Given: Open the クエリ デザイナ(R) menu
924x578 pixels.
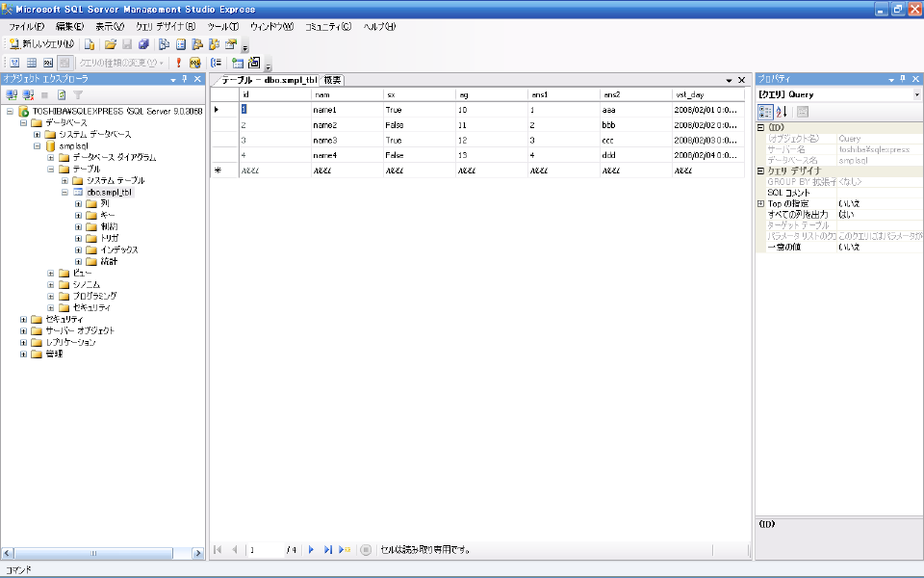Looking at the screenshot, I should point(166,27).
